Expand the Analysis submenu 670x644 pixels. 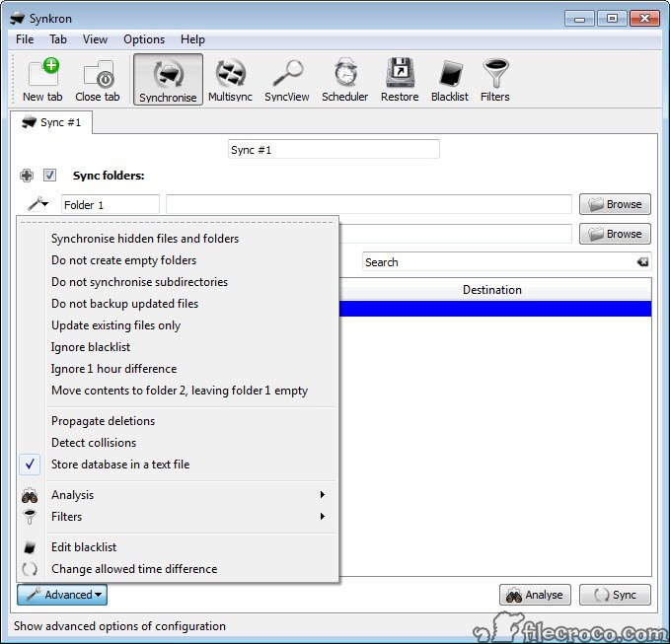[178, 495]
